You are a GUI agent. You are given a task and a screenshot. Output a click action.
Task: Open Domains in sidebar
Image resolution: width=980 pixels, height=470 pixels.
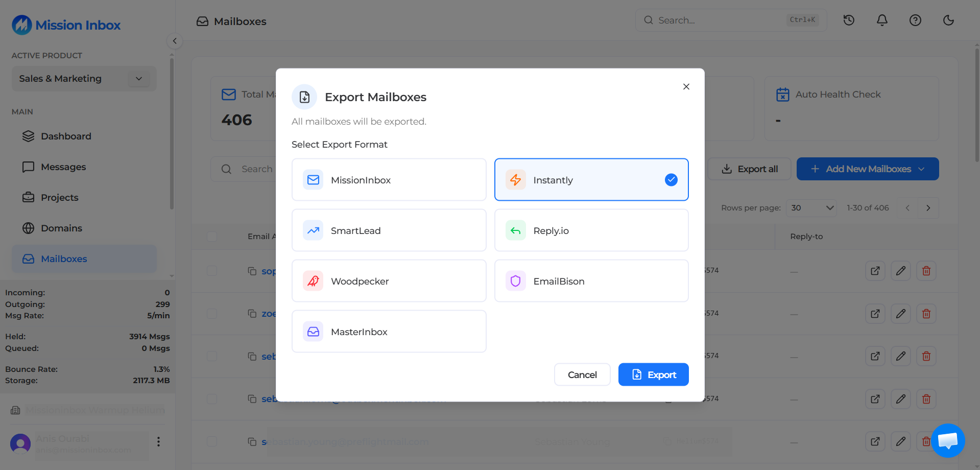coord(84,228)
